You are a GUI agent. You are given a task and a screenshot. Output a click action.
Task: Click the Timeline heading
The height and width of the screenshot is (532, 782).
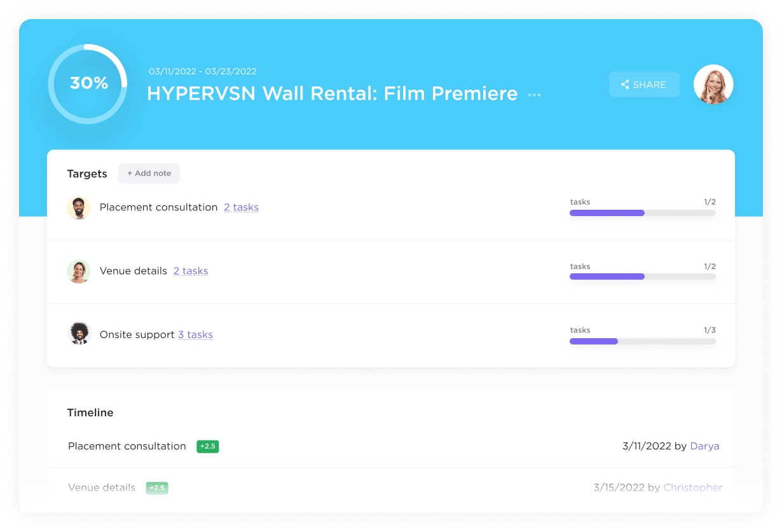pyautogui.click(x=90, y=413)
